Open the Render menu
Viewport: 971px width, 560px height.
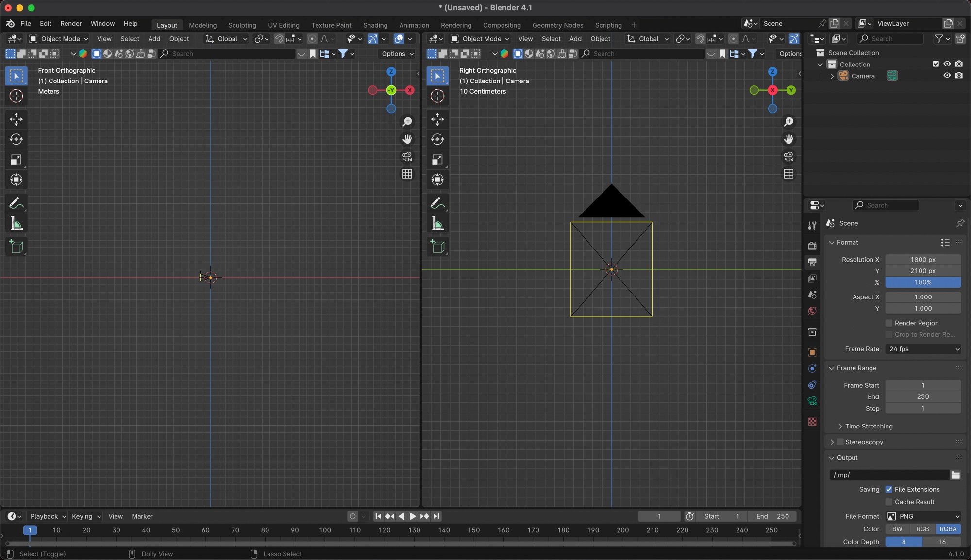coord(71,24)
